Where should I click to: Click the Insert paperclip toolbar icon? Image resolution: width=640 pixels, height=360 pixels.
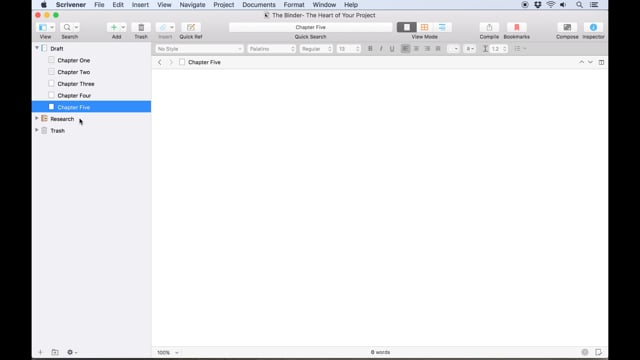coord(163,27)
